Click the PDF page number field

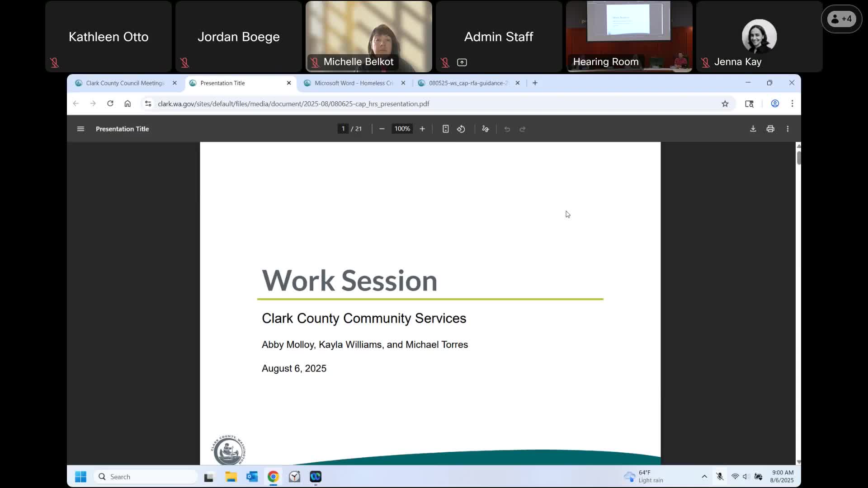point(343,129)
